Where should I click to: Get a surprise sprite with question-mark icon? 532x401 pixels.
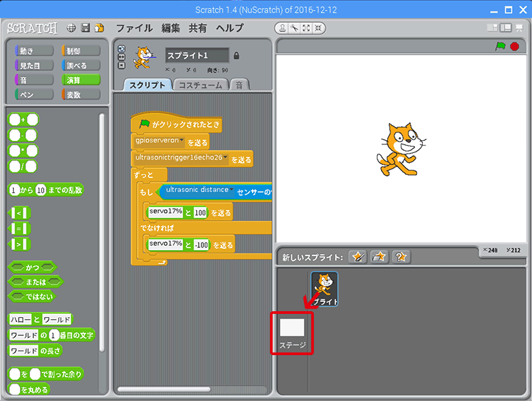[400, 257]
